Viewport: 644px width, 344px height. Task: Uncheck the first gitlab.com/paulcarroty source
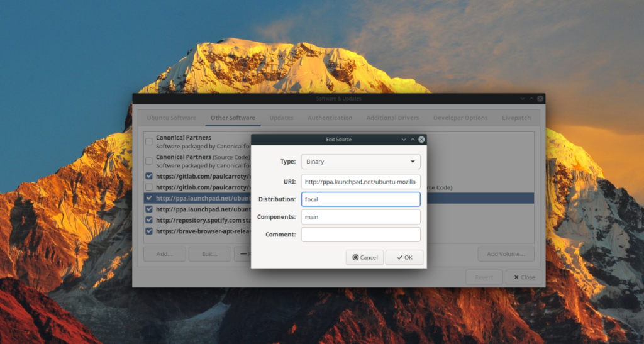pos(149,176)
